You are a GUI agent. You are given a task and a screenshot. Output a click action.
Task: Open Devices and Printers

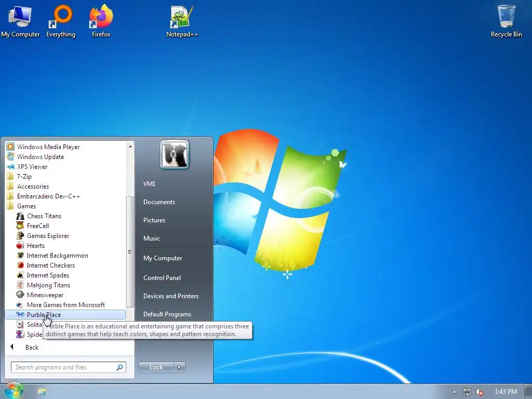point(170,296)
